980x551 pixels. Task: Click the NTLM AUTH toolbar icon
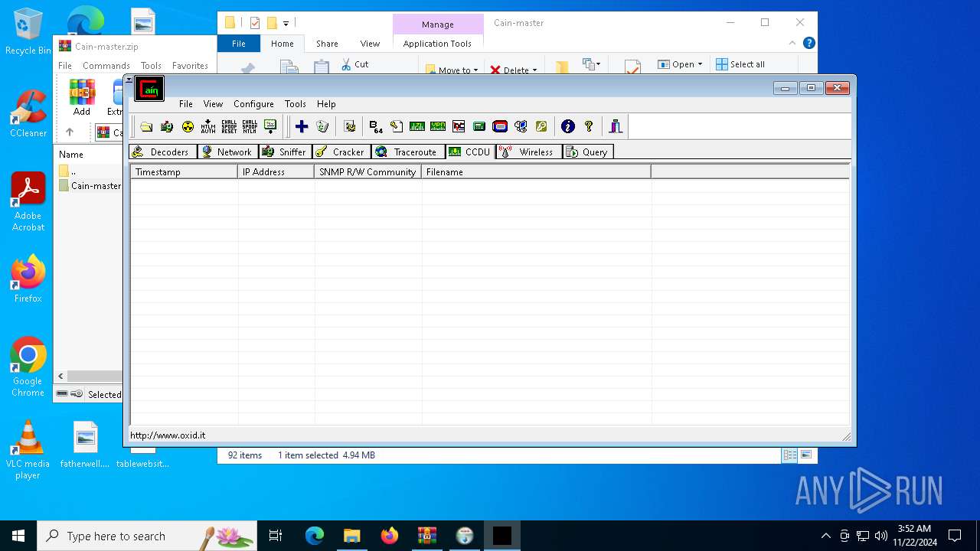pos(208,127)
